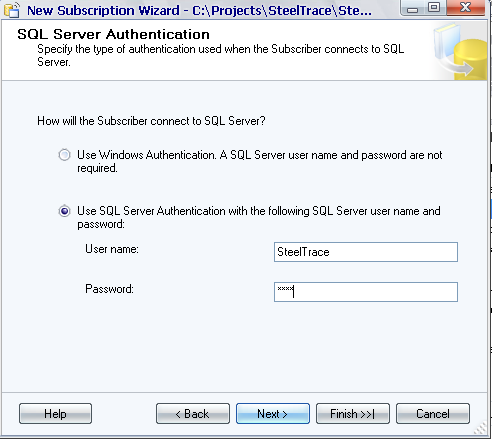
Task: Select the Use SQL Server Authentication radio button
Action: (64, 211)
